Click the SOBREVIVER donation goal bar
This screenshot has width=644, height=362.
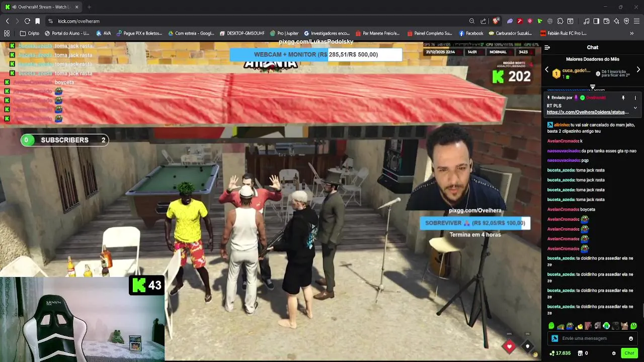tap(475, 223)
